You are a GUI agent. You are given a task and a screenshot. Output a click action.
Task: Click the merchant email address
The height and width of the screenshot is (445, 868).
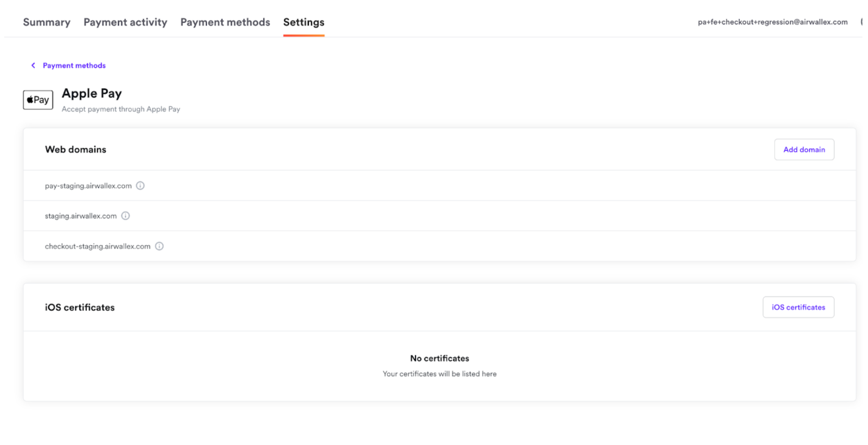coord(772,22)
